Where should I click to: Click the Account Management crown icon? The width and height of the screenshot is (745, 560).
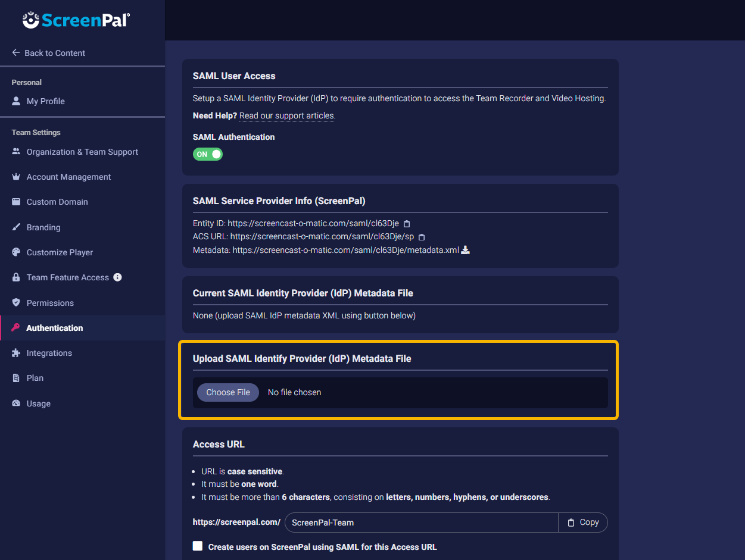[x=16, y=177]
